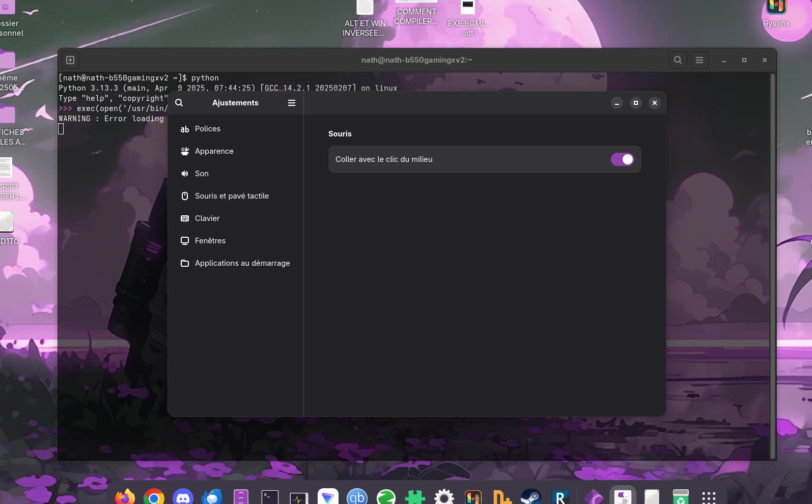Show all applications grid in dock

click(x=709, y=497)
